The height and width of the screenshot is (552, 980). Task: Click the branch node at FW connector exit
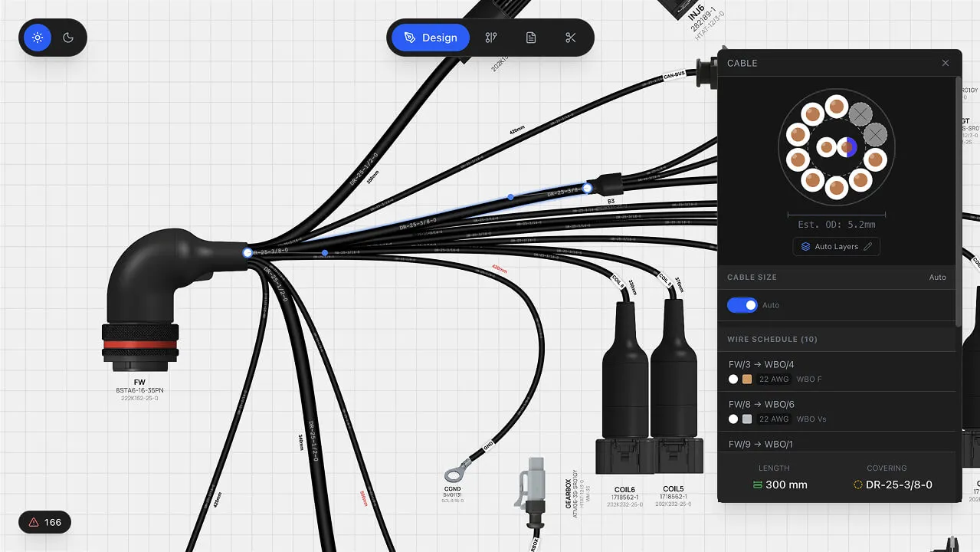point(247,252)
